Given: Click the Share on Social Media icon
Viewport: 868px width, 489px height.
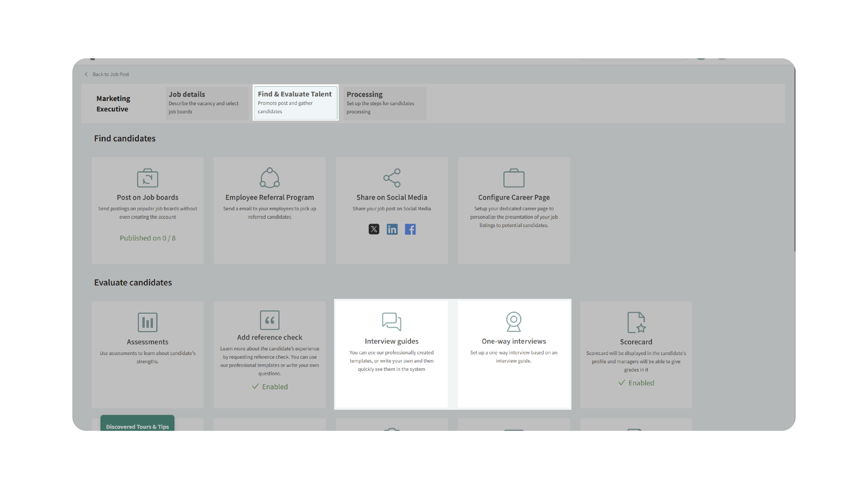Looking at the screenshot, I should pyautogui.click(x=391, y=177).
